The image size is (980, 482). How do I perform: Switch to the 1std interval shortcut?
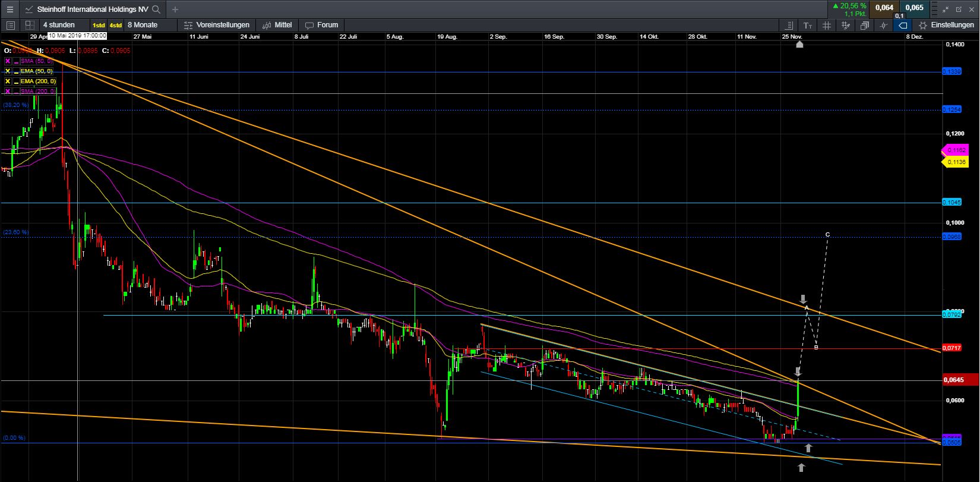pyautogui.click(x=99, y=26)
